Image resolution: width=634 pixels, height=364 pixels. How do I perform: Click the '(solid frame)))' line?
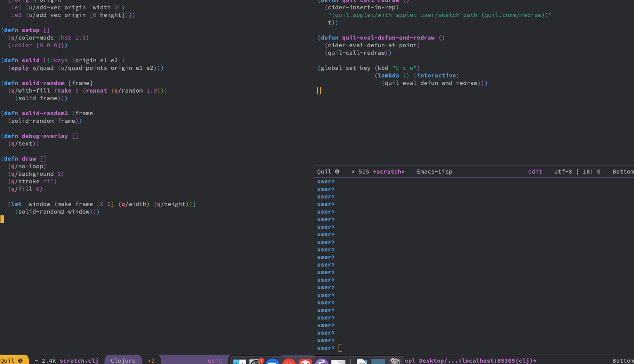click(x=41, y=98)
